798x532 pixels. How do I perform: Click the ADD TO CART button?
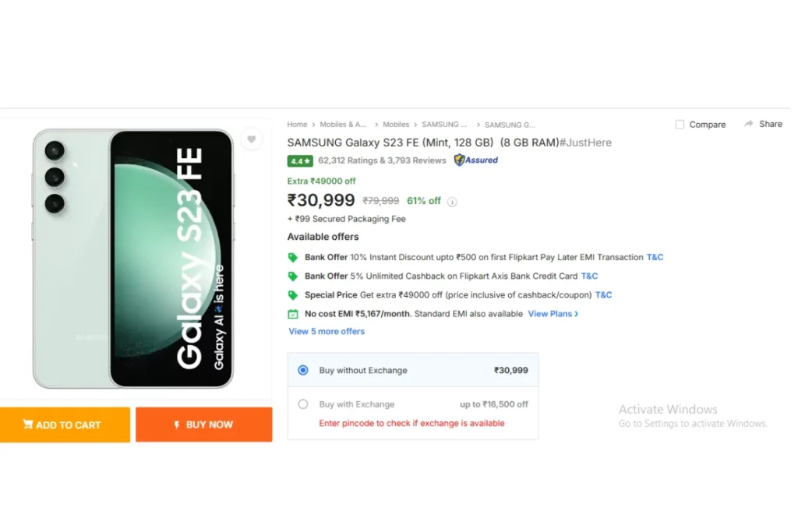(65, 425)
